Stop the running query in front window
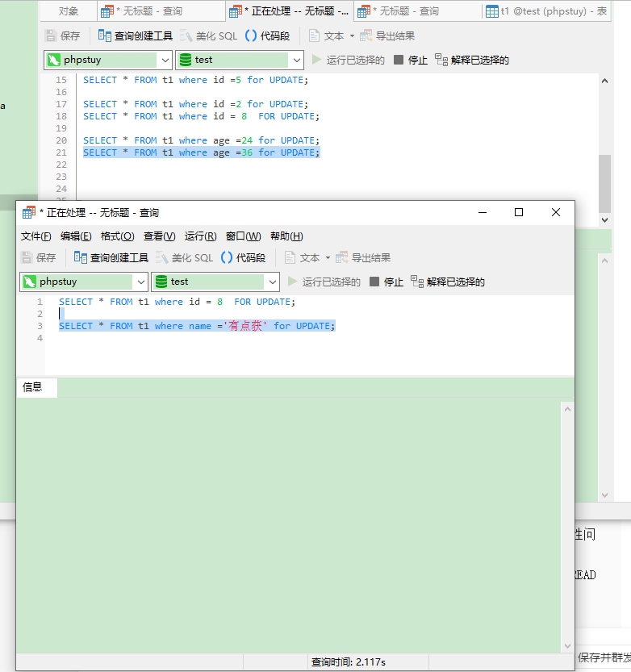Image resolution: width=631 pixels, height=672 pixels. pos(387,282)
